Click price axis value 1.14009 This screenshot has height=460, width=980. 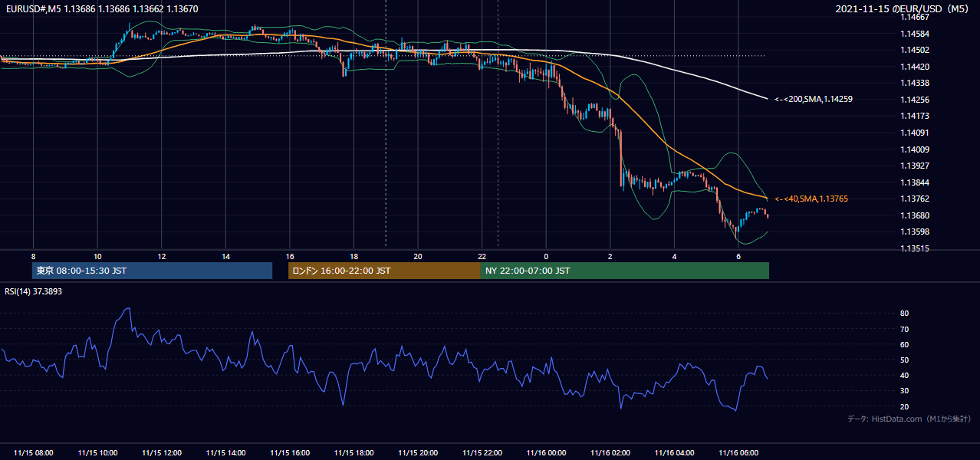click(915, 150)
